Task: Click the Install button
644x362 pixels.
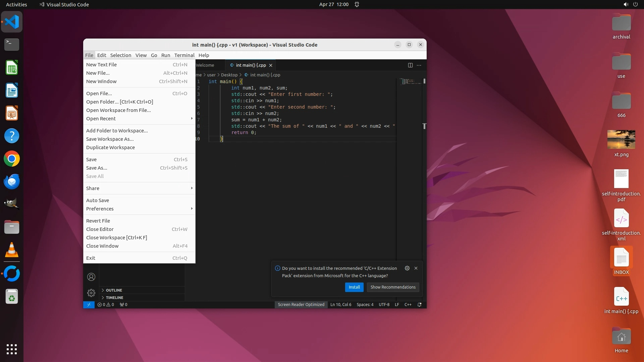Action: pos(354,287)
